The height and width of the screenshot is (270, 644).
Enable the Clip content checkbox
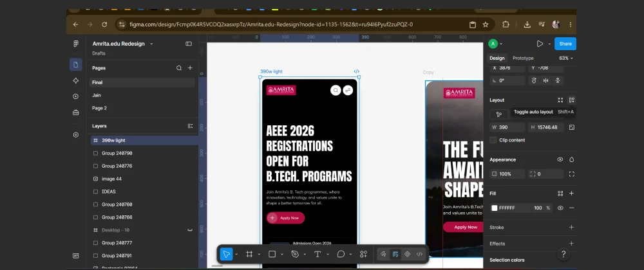493,140
